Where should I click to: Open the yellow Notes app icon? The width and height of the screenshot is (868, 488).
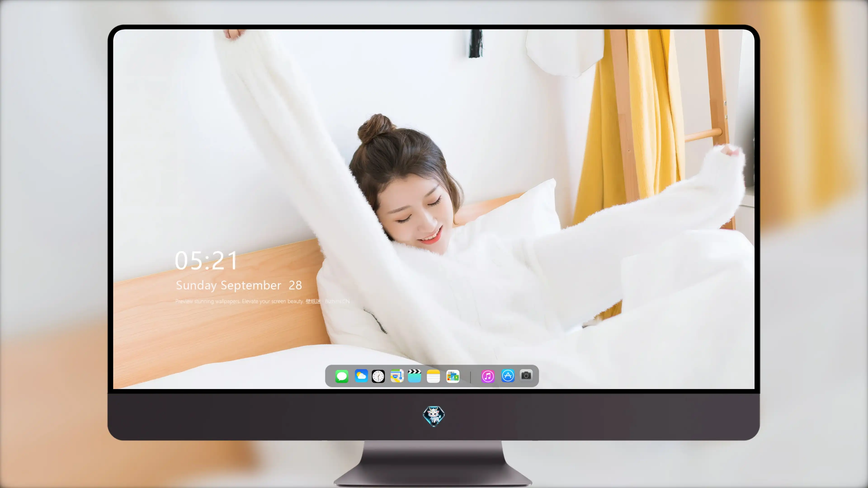point(433,376)
